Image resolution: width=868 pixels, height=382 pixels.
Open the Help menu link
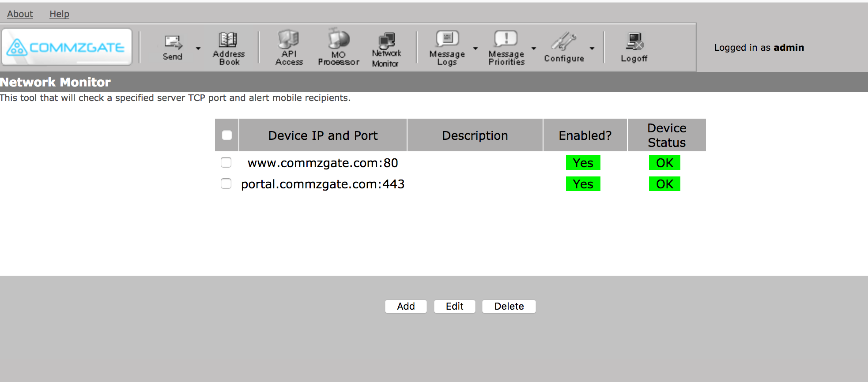point(59,14)
